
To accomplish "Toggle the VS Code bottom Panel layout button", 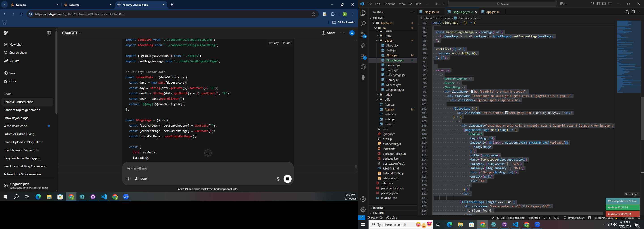I will coord(604,4).
